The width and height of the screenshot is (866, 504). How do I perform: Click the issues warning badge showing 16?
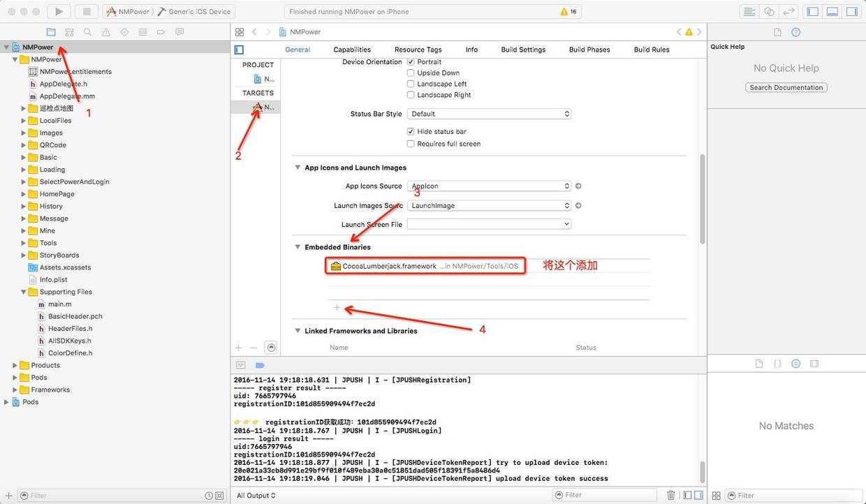point(568,12)
